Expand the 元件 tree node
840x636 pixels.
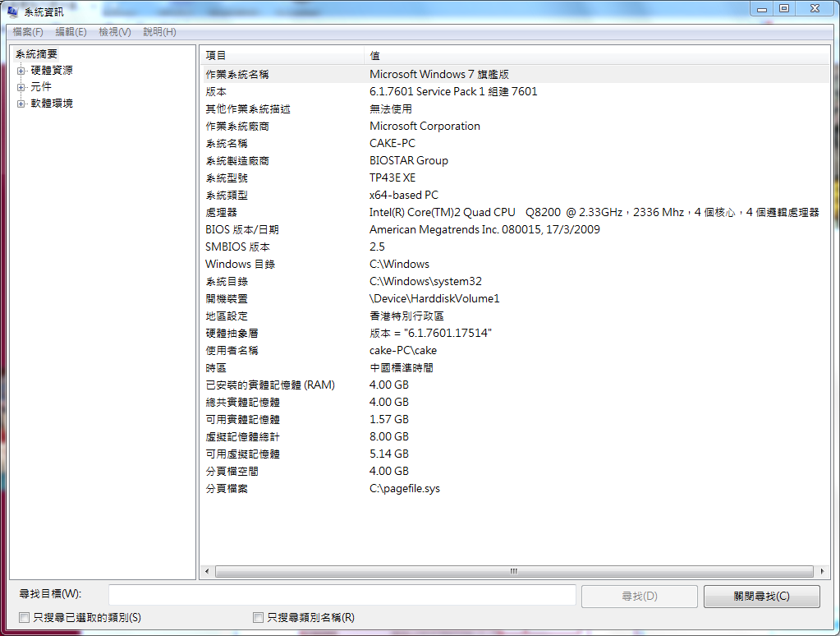pyautogui.click(x=21, y=87)
